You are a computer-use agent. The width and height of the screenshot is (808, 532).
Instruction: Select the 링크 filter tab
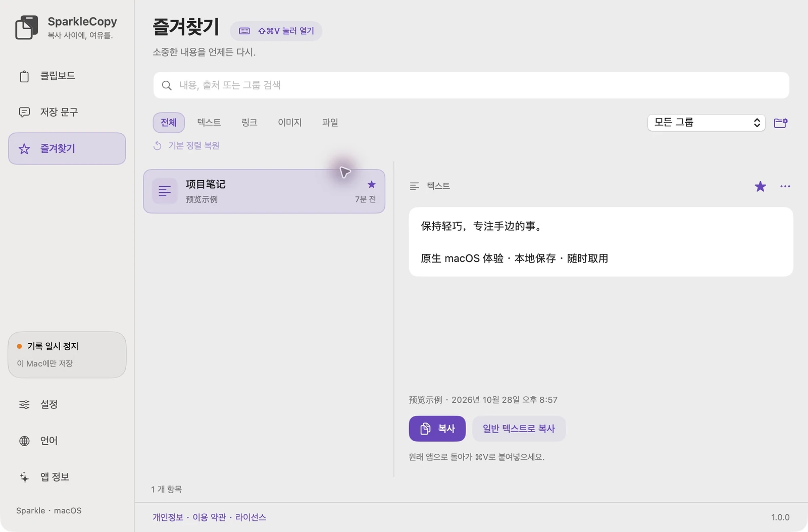coord(249,123)
